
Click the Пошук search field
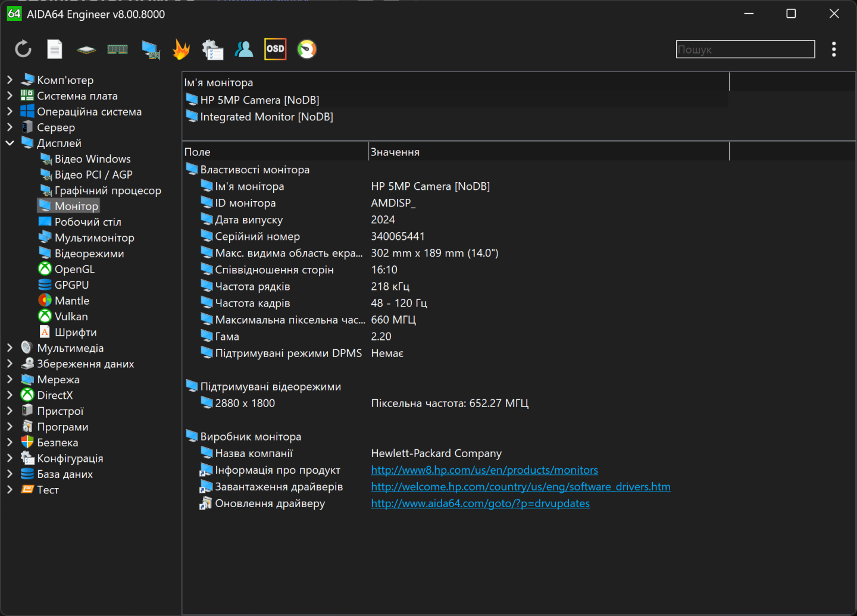[745, 49]
